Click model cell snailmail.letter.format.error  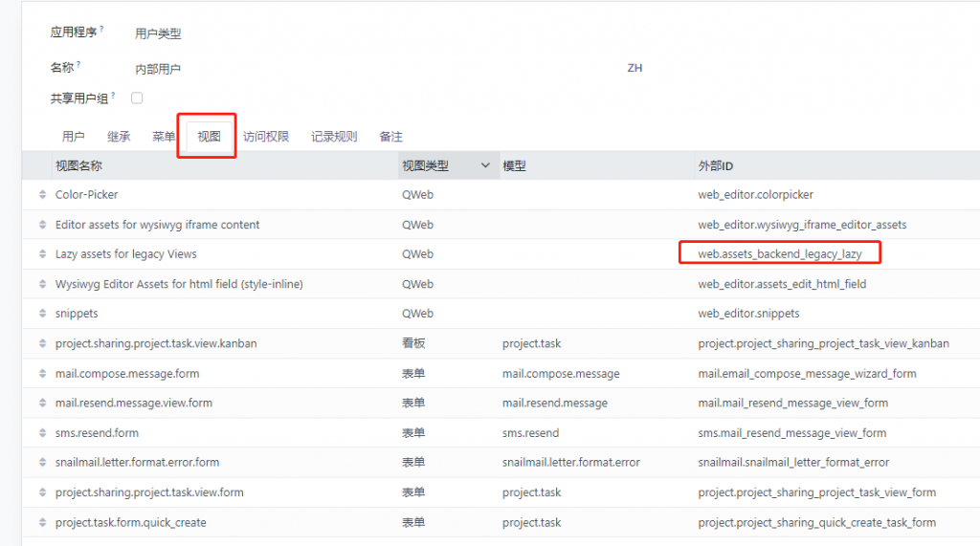click(570, 462)
